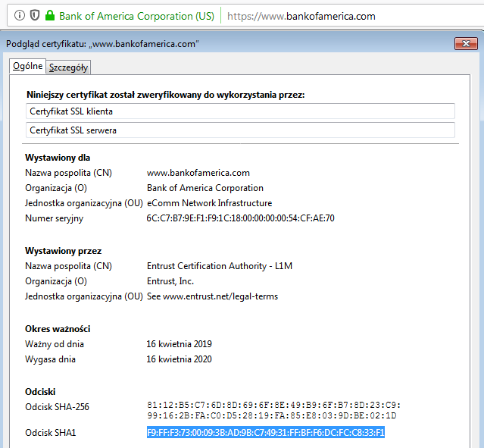The width and height of the screenshot is (484, 448).
Task: Click the SHA-256 fingerprint second line
Action: [x=272, y=415]
